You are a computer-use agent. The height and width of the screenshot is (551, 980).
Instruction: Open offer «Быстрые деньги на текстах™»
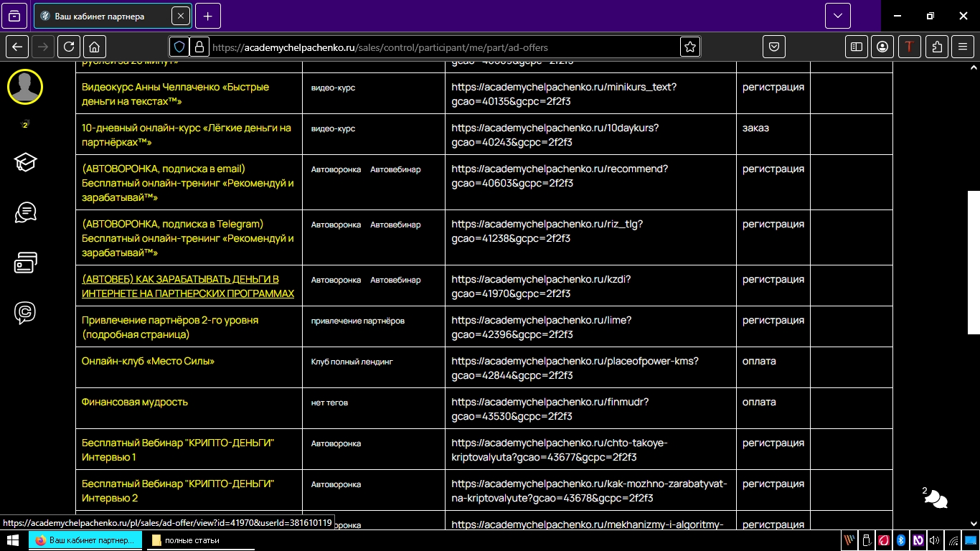pos(176,94)
